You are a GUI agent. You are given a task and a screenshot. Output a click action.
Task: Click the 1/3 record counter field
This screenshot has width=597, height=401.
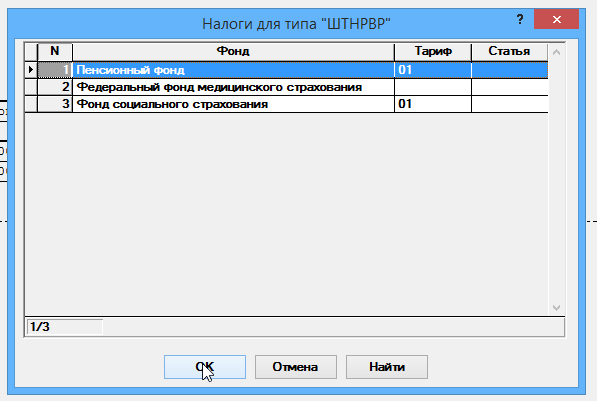tap(65, 327)
